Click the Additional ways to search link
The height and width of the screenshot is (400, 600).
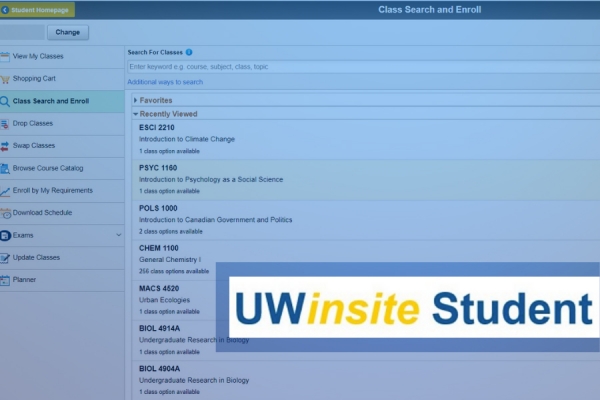pyautogui.click(x=165, y=82)
